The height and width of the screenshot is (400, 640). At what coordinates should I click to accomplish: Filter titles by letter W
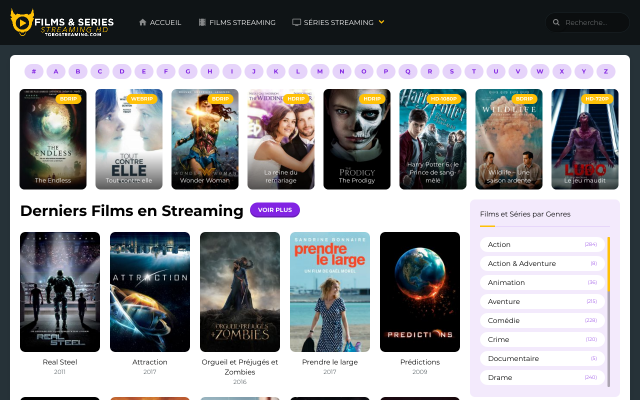[540, 71]
